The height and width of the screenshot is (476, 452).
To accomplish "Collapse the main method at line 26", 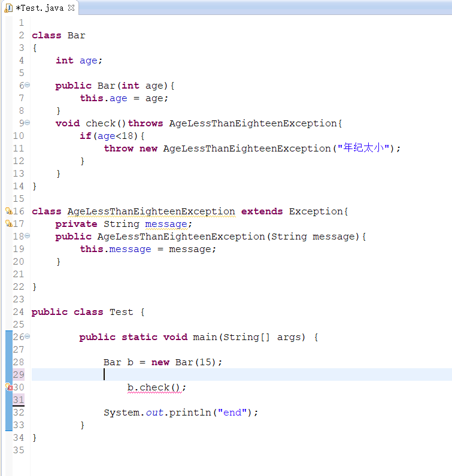I will tap(28, 336).
